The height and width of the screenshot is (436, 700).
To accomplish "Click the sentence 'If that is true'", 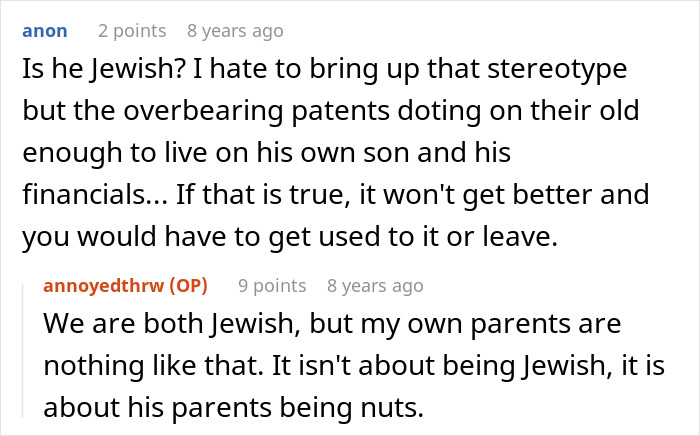I will (x=262, y=195).
